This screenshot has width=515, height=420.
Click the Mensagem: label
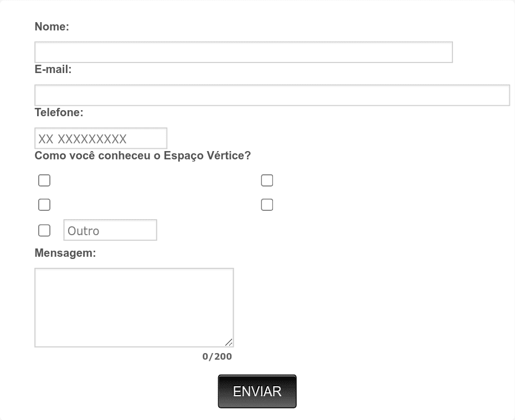[65, 253]
